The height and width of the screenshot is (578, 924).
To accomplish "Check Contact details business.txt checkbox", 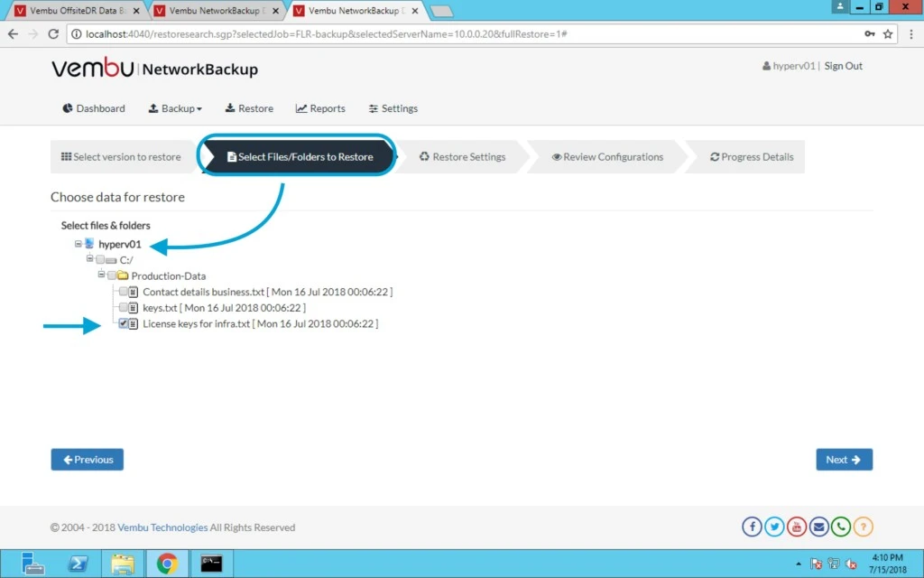I will coord(123,292).
